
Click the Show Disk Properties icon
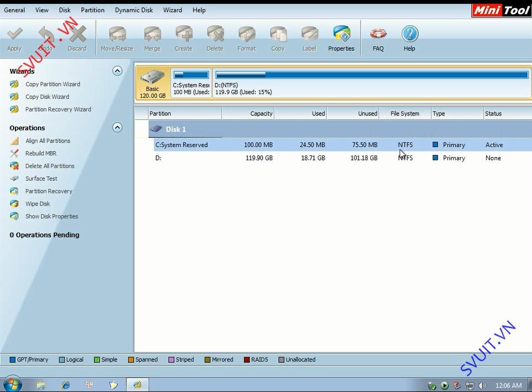(14, 216)
